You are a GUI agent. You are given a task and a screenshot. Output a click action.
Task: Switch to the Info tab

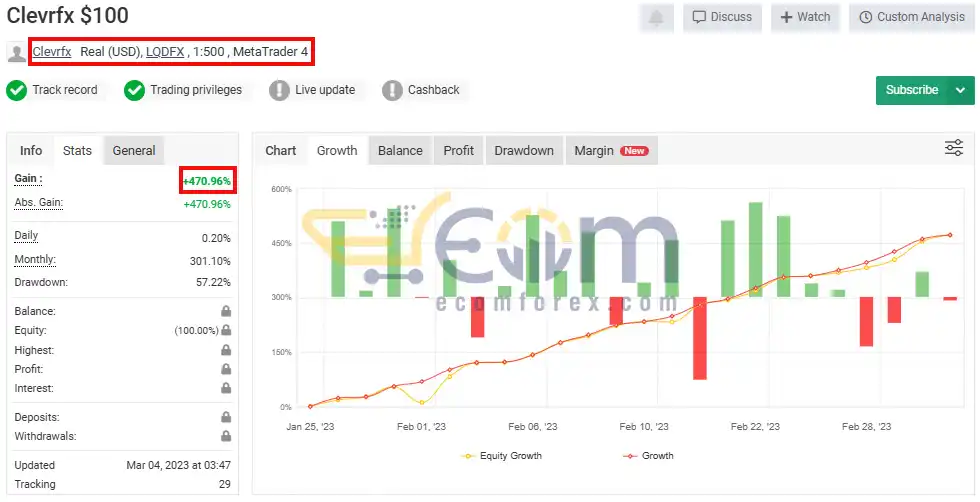pos(31,151)
